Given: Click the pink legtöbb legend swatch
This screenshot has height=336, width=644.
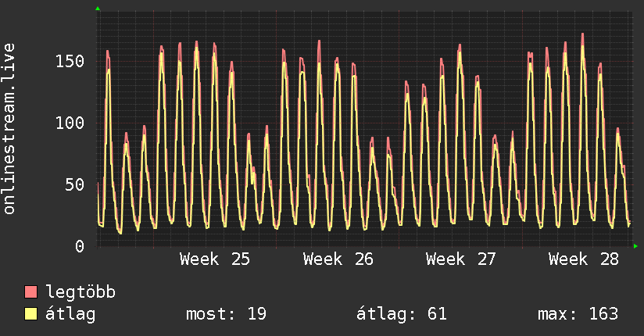Looking at the screenshot, I should 30,292.
